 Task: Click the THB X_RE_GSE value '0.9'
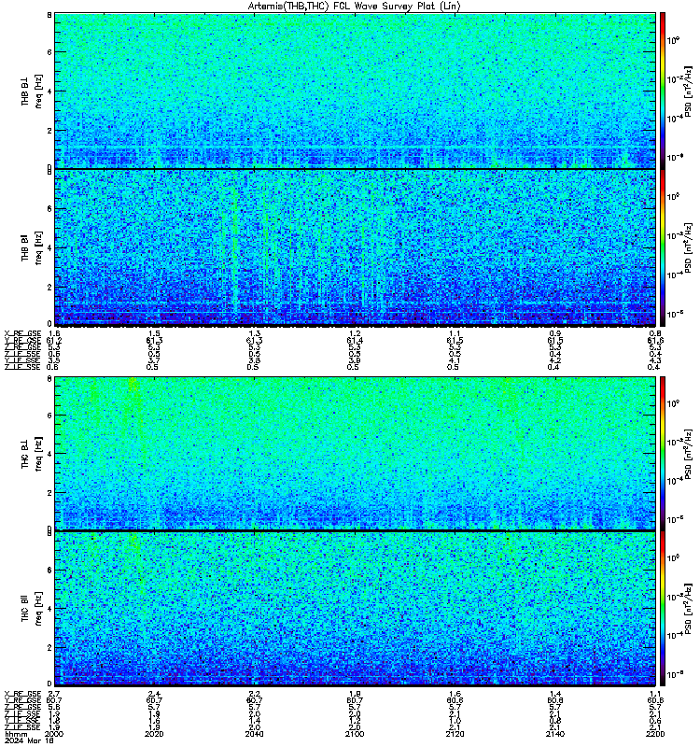click(555, 334)
